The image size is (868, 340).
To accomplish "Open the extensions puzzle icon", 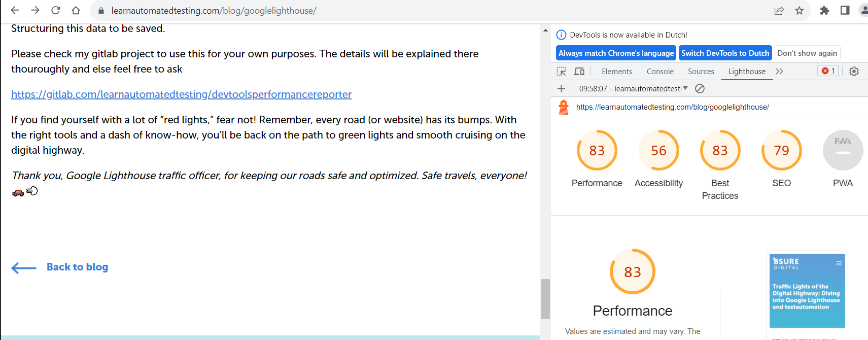I will (x=824, y=10).
